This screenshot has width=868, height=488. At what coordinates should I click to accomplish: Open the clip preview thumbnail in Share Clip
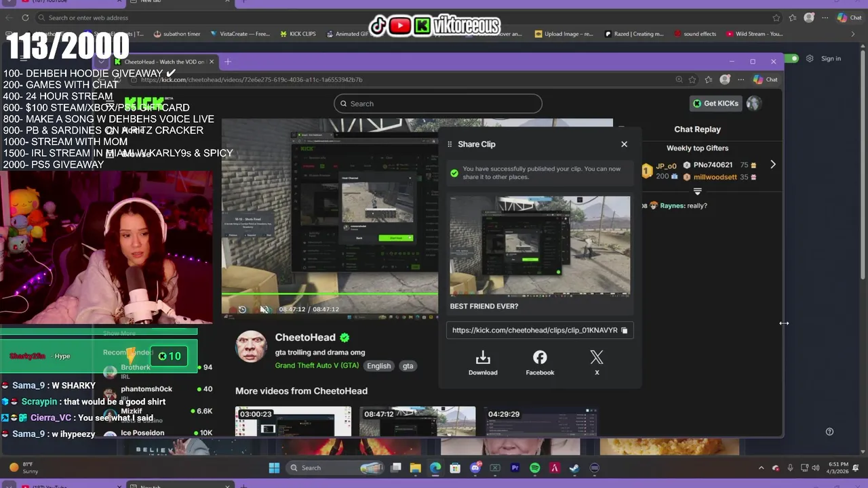540,246
